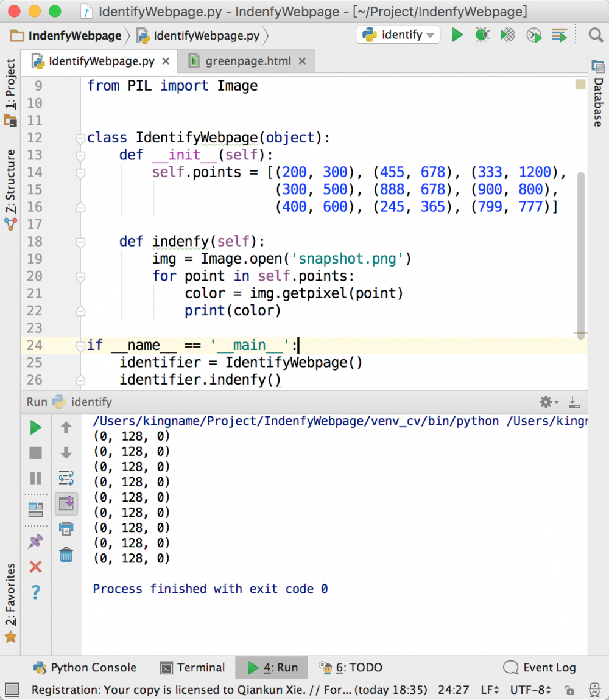Collapse the IdentifyWebpage class fold marker
Image resolution: width=609 pixels, height=700 pixels.
click(80, 138)
